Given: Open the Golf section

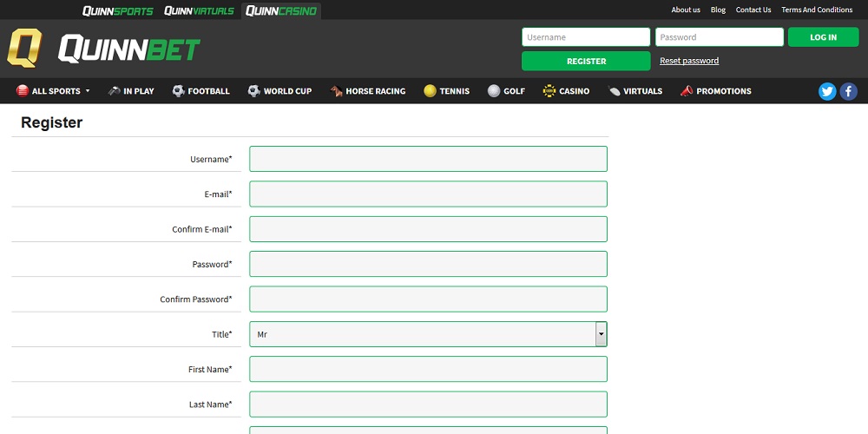Looking at the screenshot, I should (x=507, y=91).
